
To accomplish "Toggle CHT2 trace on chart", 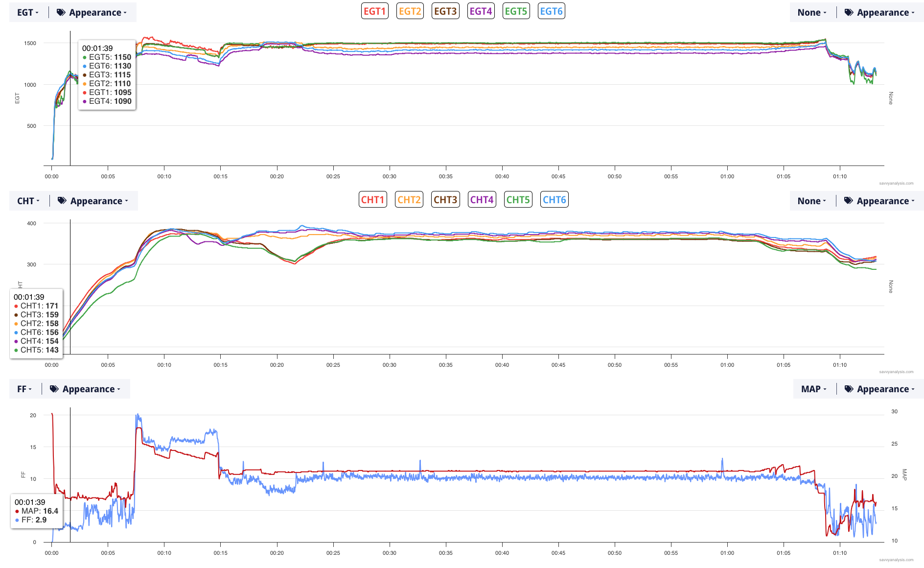I will tap(409, 200).
